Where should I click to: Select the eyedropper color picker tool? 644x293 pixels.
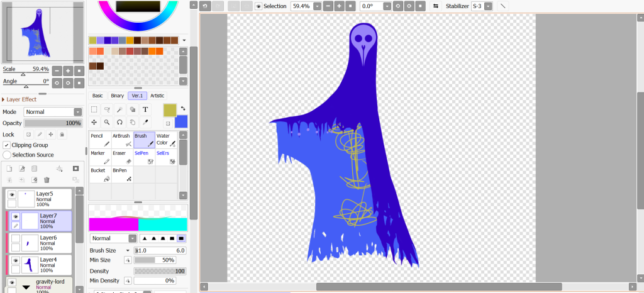pos(145,122)
